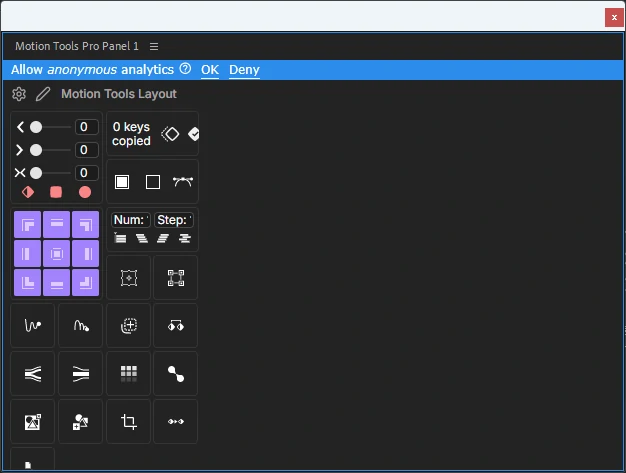Set anchor point to center
The height and width of the screenshot is (473, 626).
coord(56,253)
